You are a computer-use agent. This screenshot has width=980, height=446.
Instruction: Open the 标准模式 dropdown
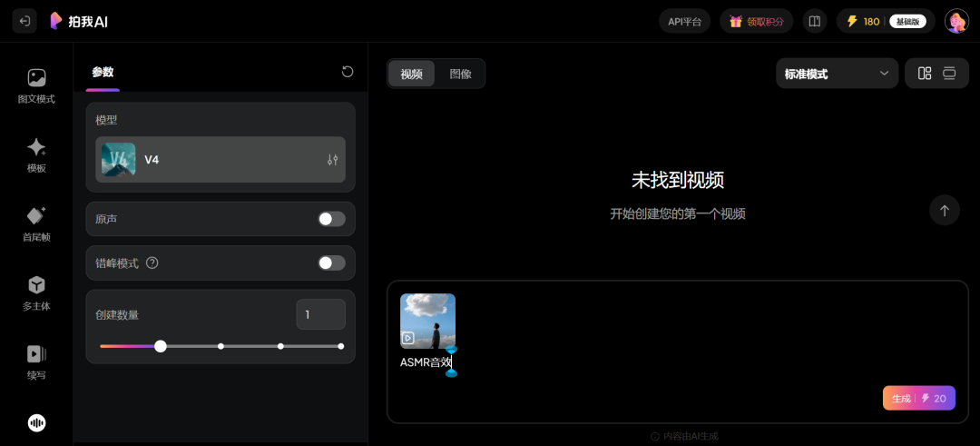[x=837, y=74]
